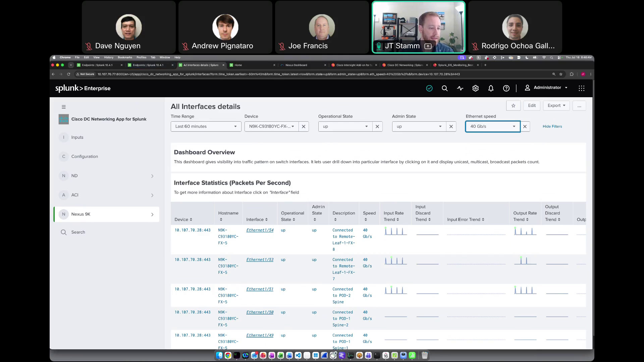Open the Operational State dropdown
Viewport: 644px width, 362px height.
point(345,127)
